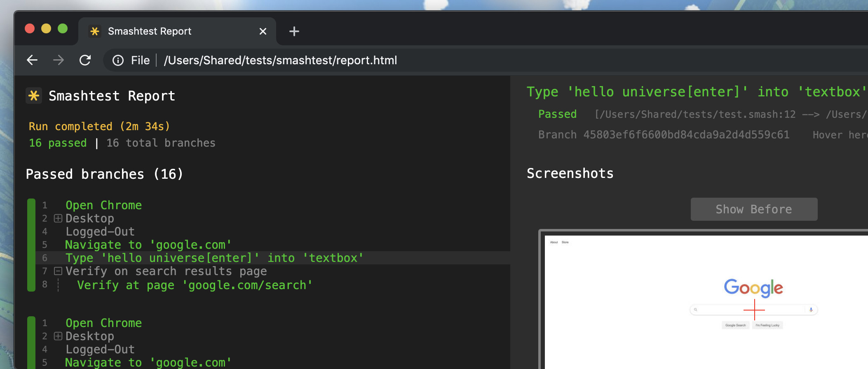The width and height of the screenshot is (868, 369).
Task: Click the Show Before button
Action: pos(754,209)
